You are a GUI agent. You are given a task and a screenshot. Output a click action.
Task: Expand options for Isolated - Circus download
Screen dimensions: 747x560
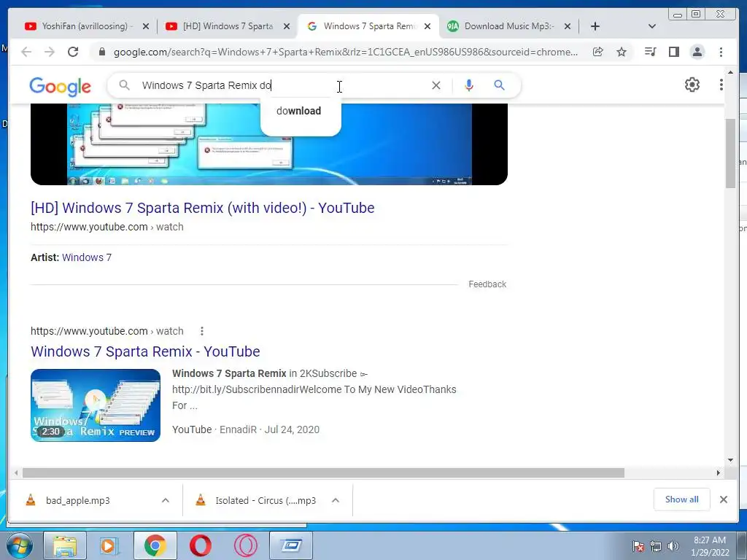coord(336,500)
